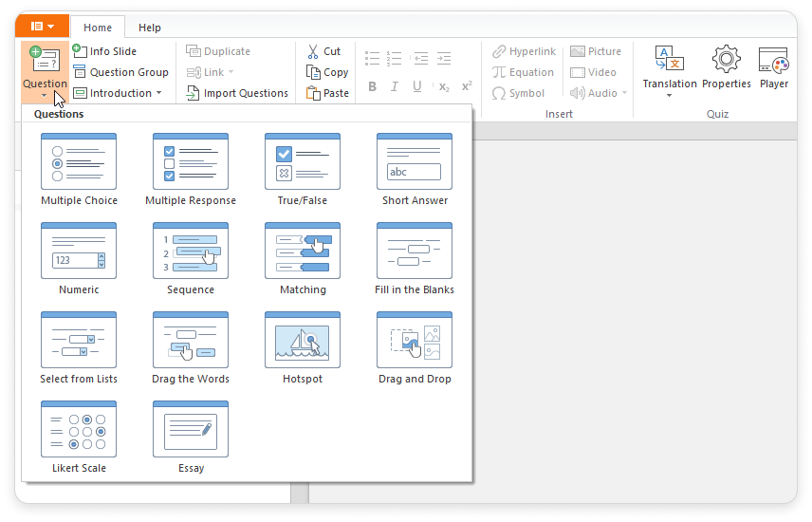Select the Home ribbon tab
The image size is (812, 522).
[x=98, y=28]
